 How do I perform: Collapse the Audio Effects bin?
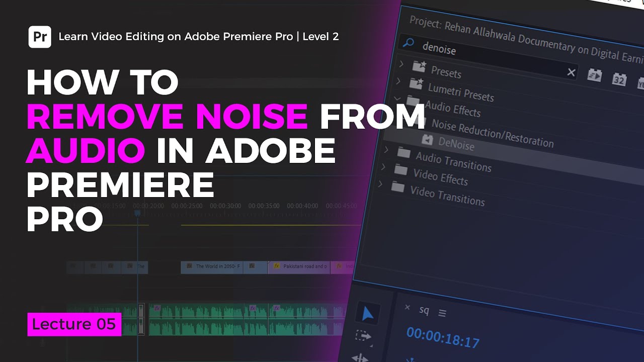pos(396,99)
